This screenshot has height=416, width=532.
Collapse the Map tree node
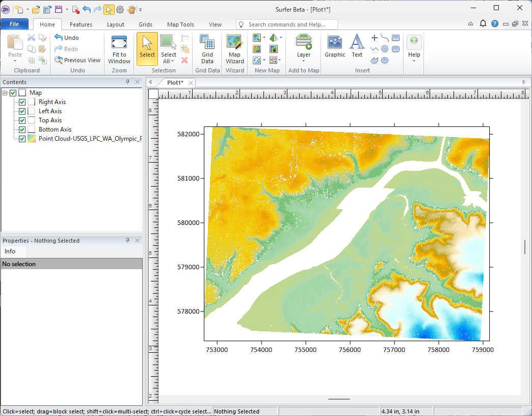tap(5, 93)
